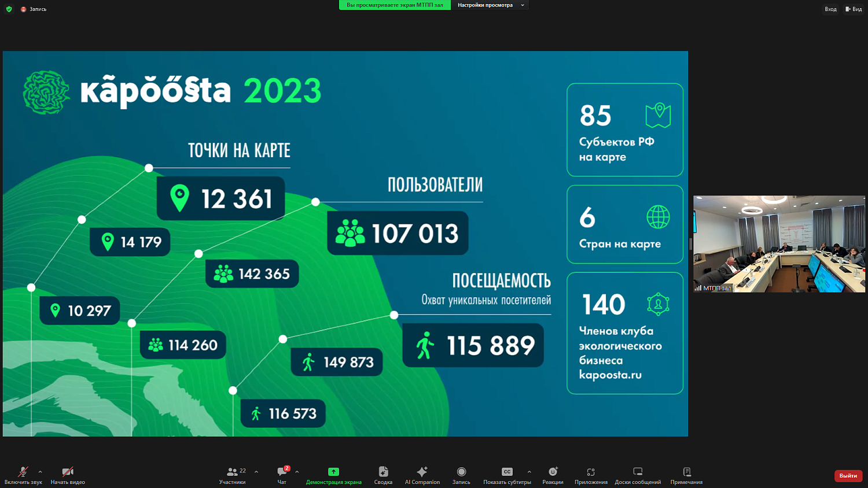
Task: Open the Приложения apps panel
Action: pyautogui.click(x=591, y=475)
